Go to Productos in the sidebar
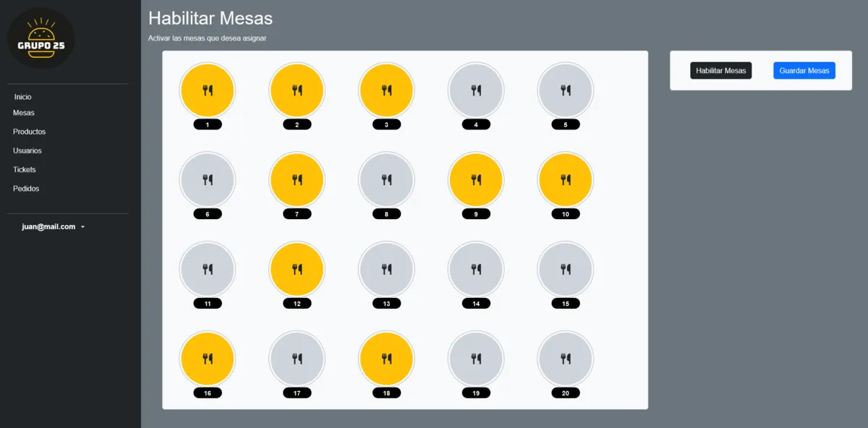 tap(29, 132)
